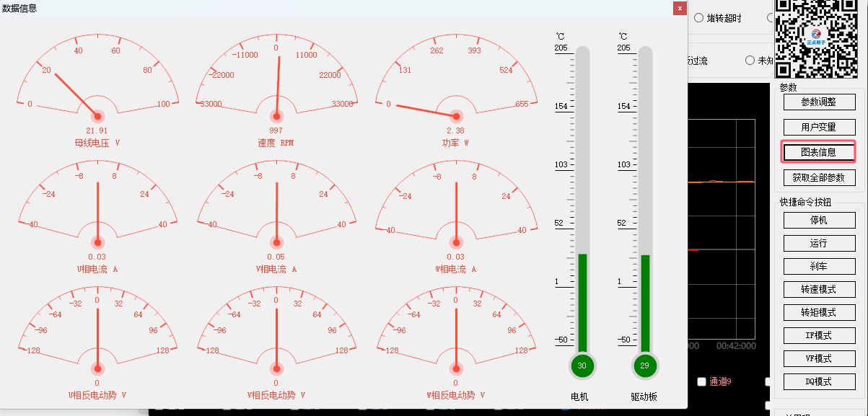868x416 pixels.
Task: Select IF模式 button
Action: coord(819,335)
